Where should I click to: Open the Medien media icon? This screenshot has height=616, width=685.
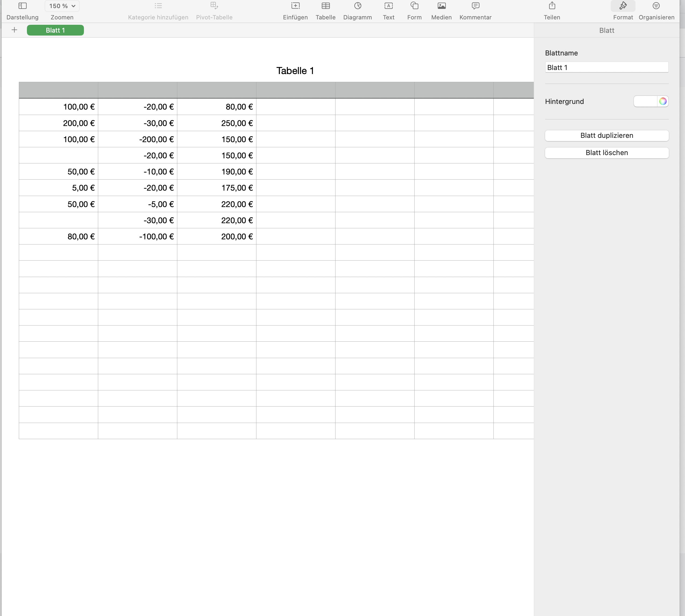click(x=441, y=6)
